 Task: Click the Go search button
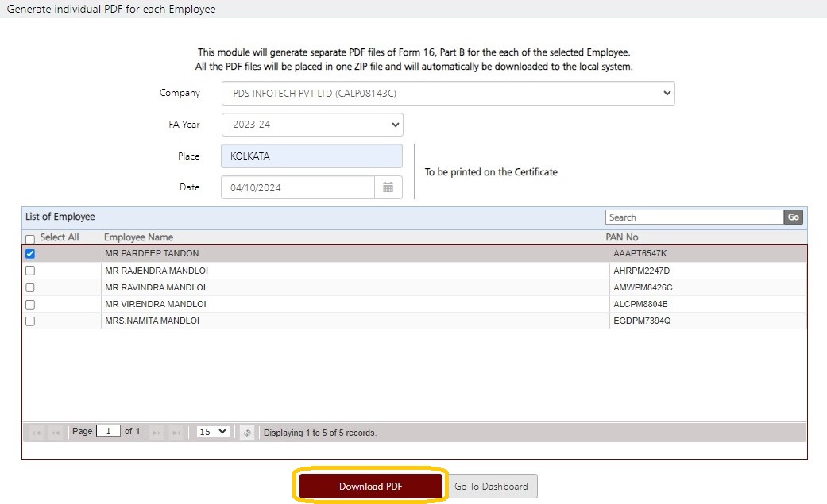point(794,217)
